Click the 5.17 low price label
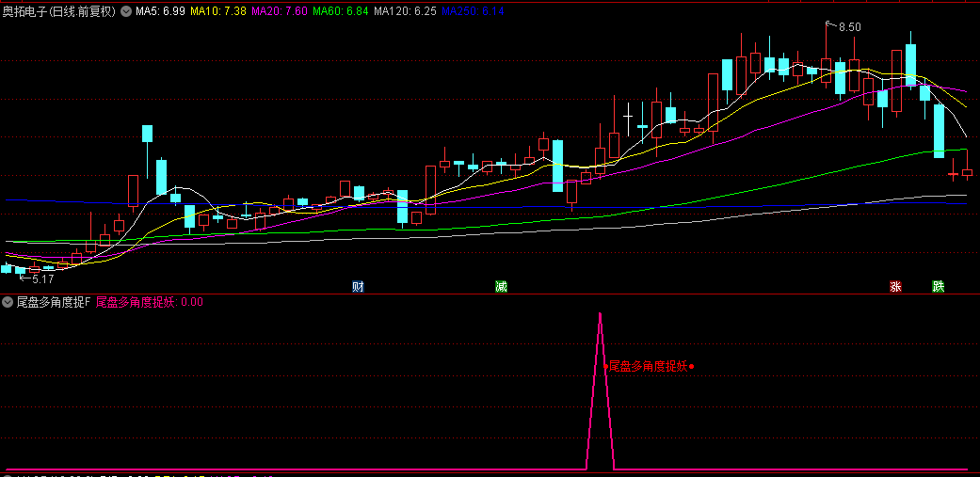This screenshot has width=980, height=477. tap(43, 279)
